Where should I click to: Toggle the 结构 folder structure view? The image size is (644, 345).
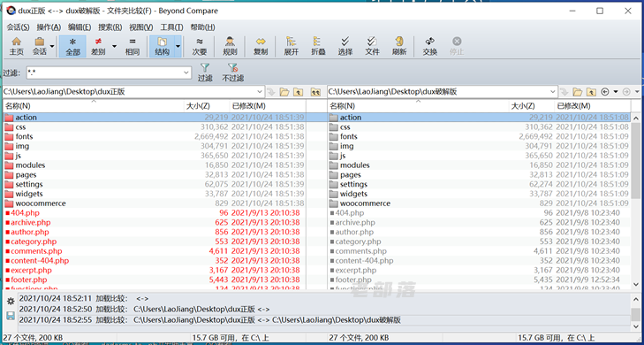point(162,46)
